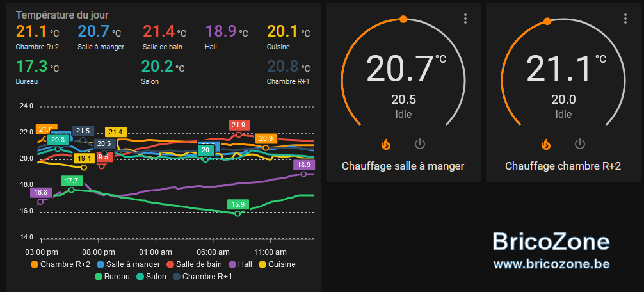Click power off icon for chambre R+2

[579, 144]
